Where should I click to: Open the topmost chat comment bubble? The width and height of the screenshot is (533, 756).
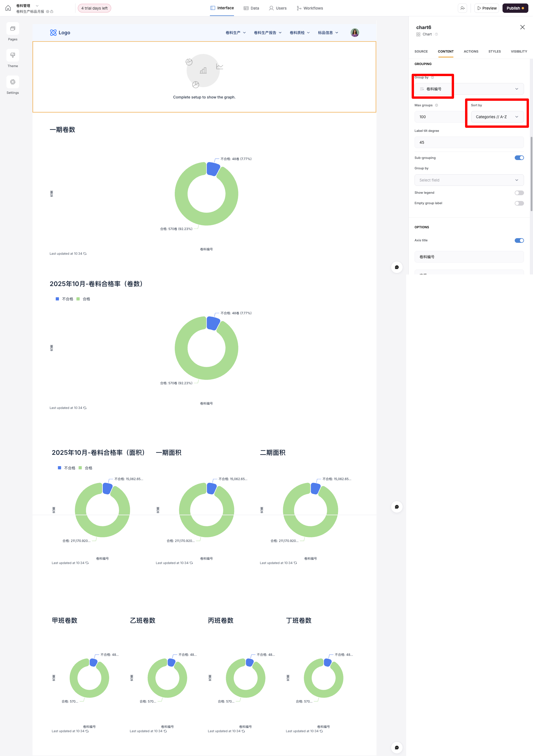point(397,267)
